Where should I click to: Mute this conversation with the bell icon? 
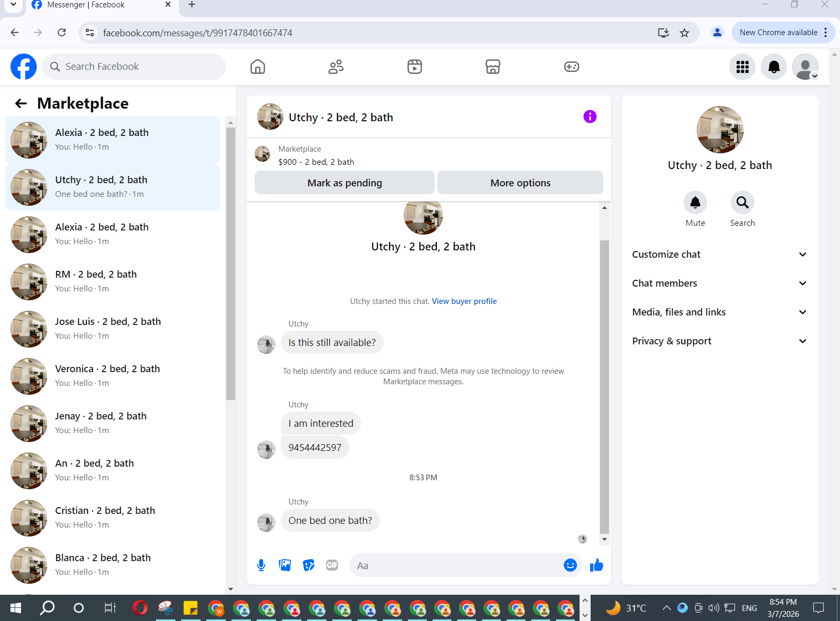[695, 202]
